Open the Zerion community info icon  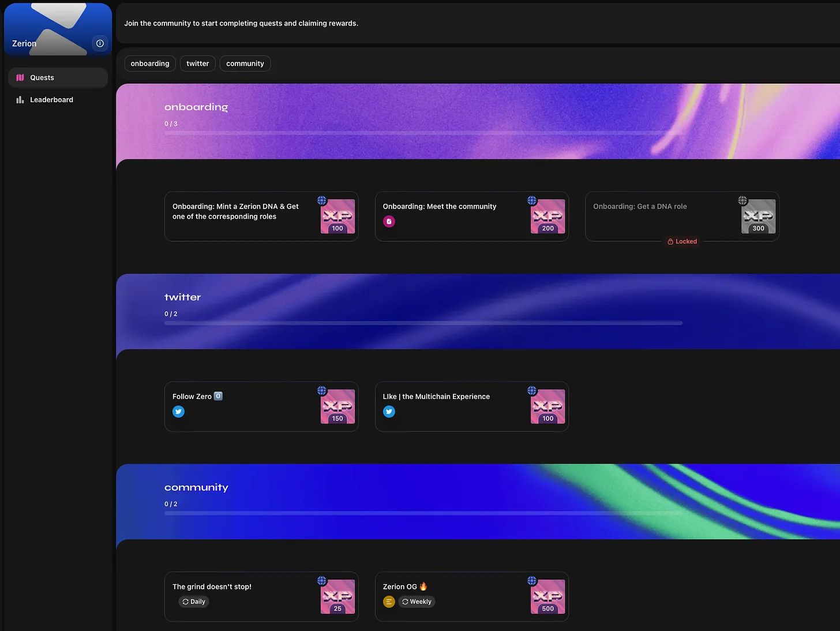(100, 43)
